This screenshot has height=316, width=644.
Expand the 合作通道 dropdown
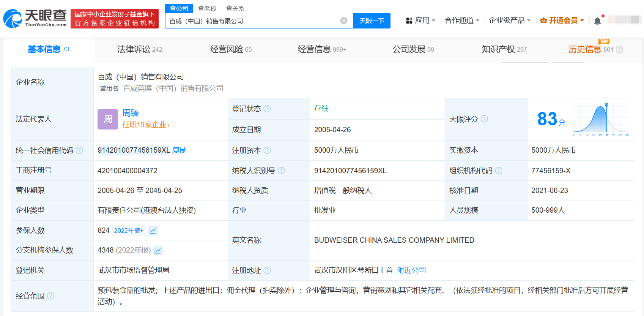click(x=462, y=21)
